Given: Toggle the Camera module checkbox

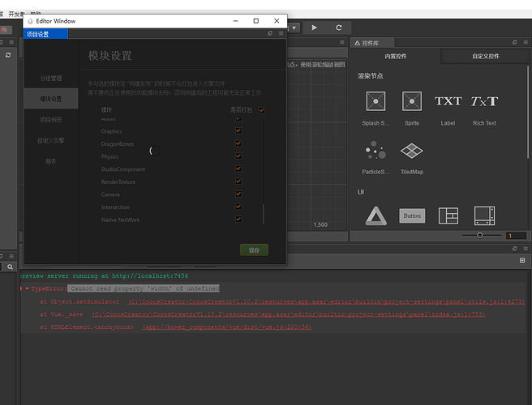Looking at the screenshot, I should click(x=238, y=194).
